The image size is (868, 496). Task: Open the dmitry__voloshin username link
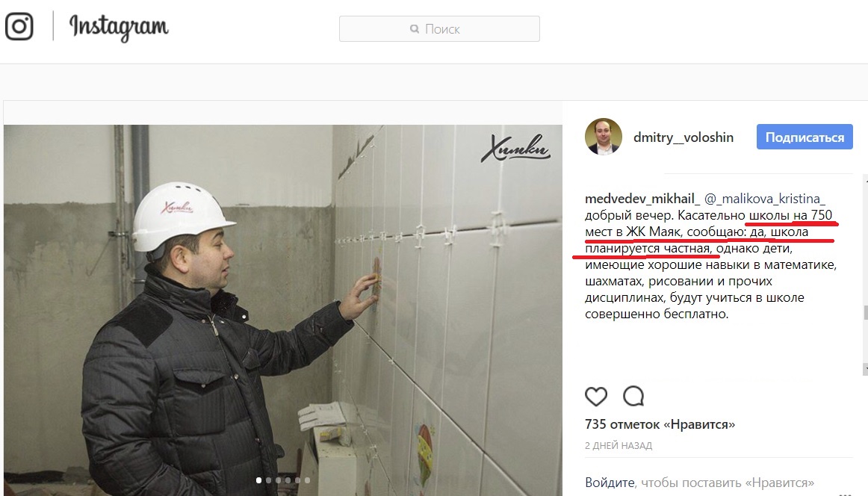tap(683, 137)
